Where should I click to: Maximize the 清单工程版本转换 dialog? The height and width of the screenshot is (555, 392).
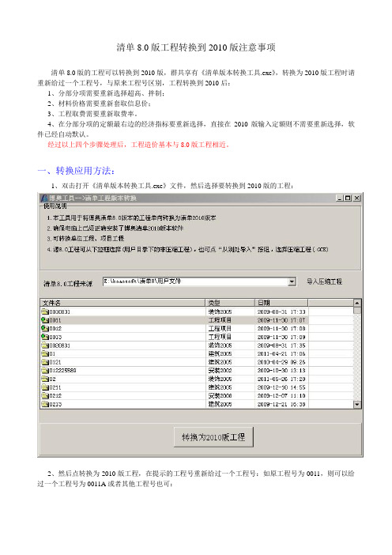[x=348, y=198]
